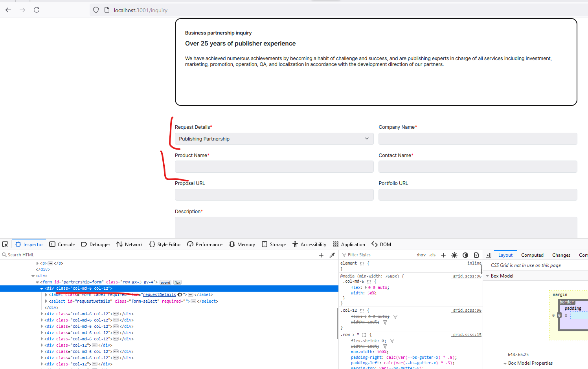
Task: Click the event badge on form element
Action: (x=165, y=282)
